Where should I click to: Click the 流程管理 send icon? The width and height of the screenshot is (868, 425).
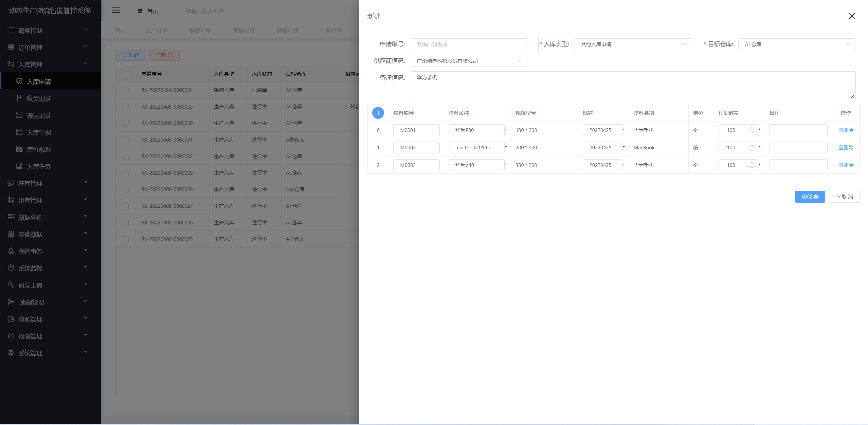[11, 301]
